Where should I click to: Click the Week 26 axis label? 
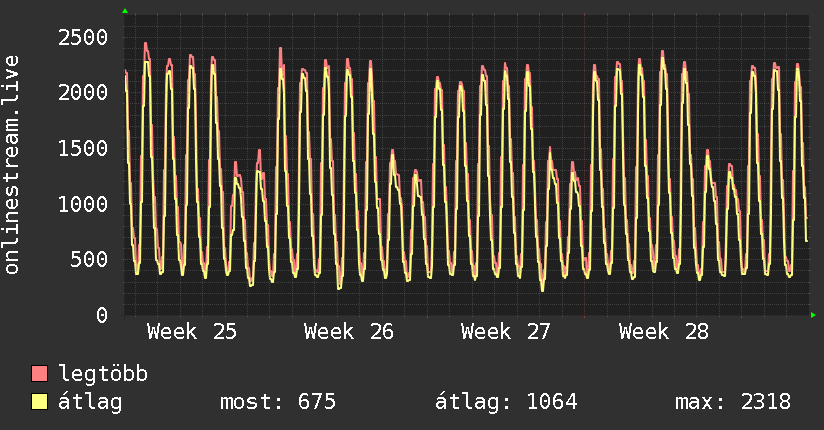click(x=348, y=332)
